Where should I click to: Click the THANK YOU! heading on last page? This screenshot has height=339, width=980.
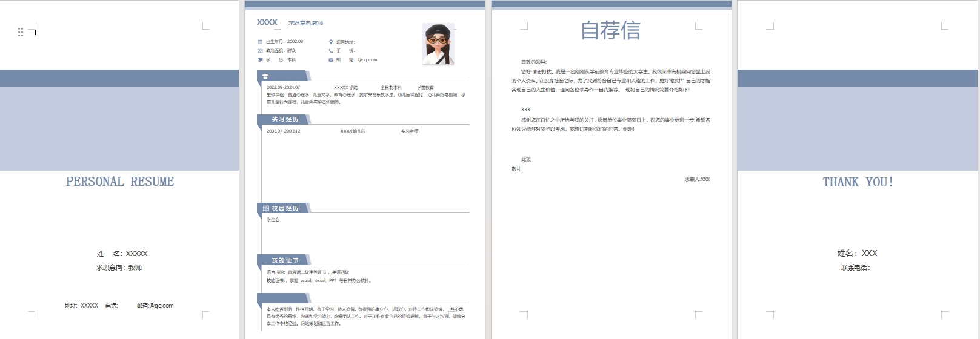pos(858,182)
